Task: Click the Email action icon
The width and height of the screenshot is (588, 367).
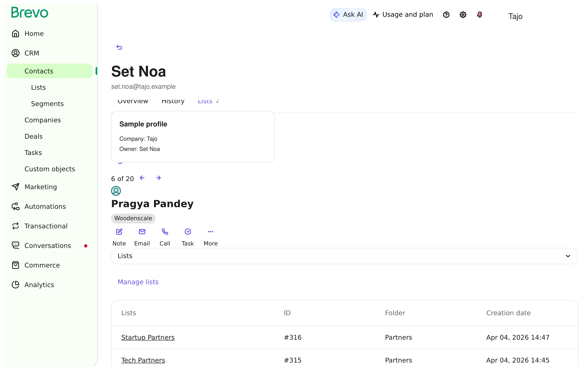Action: [x=142, y=232]
